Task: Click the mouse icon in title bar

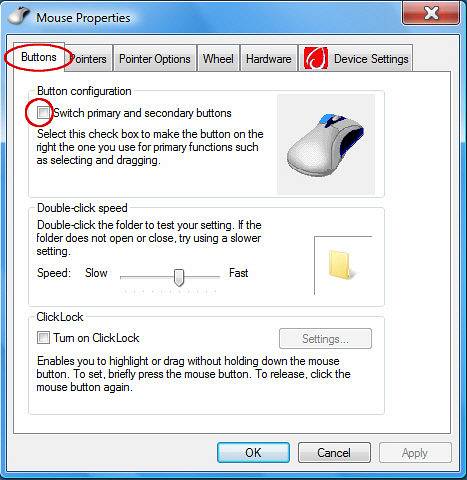Action: [19, 16]
